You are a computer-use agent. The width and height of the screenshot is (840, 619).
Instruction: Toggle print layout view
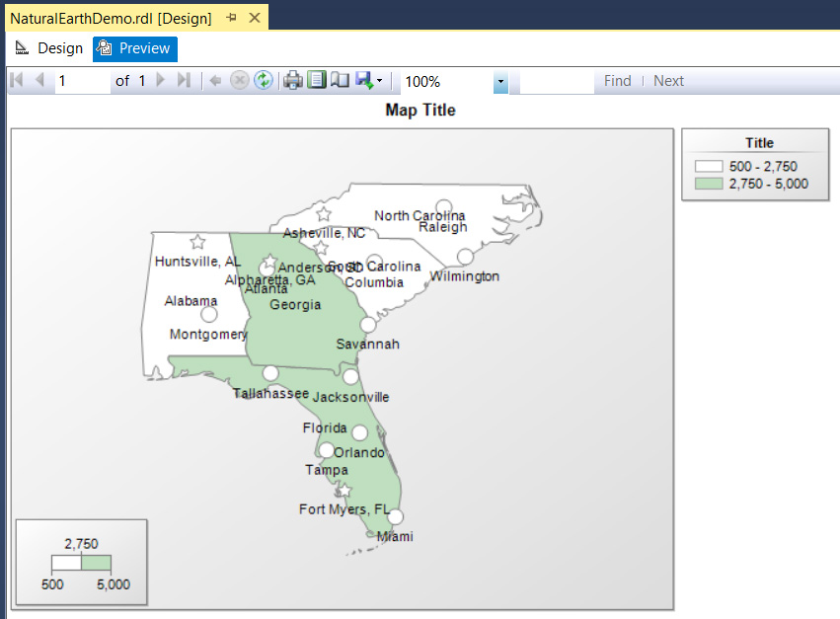click(316, 81)
